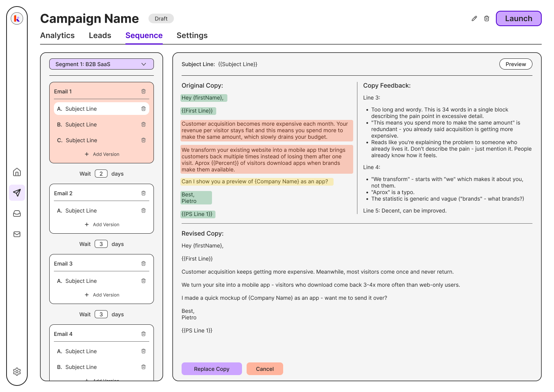Delete version B Subject Line of Email 1
The width and height of the screenshot is (554, 392).
[144, 125]
